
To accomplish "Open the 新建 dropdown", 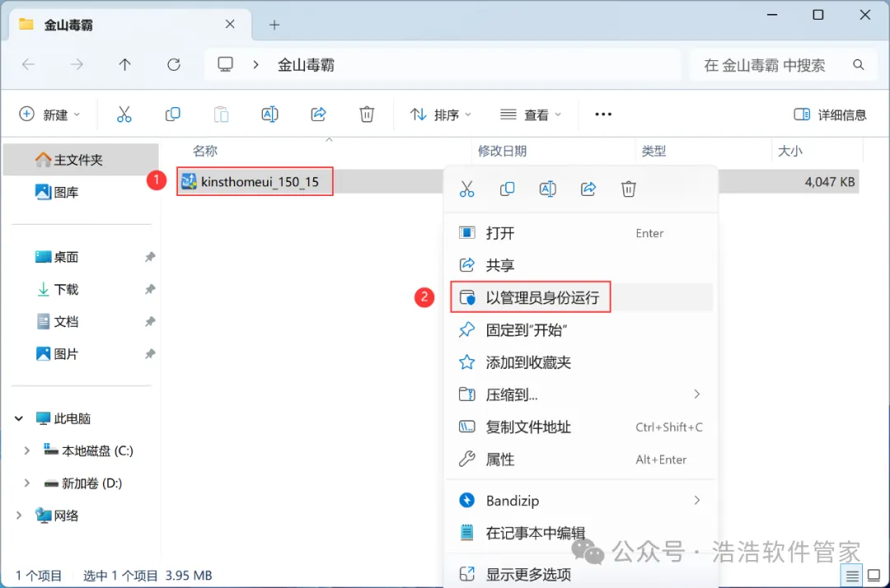I will (50, 114).
